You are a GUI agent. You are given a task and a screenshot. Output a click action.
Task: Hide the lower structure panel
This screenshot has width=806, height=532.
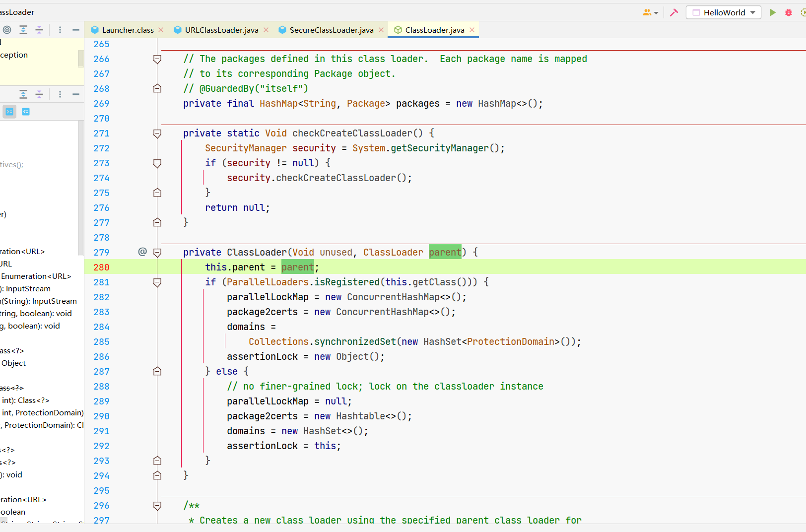click(x=76, y=94)
